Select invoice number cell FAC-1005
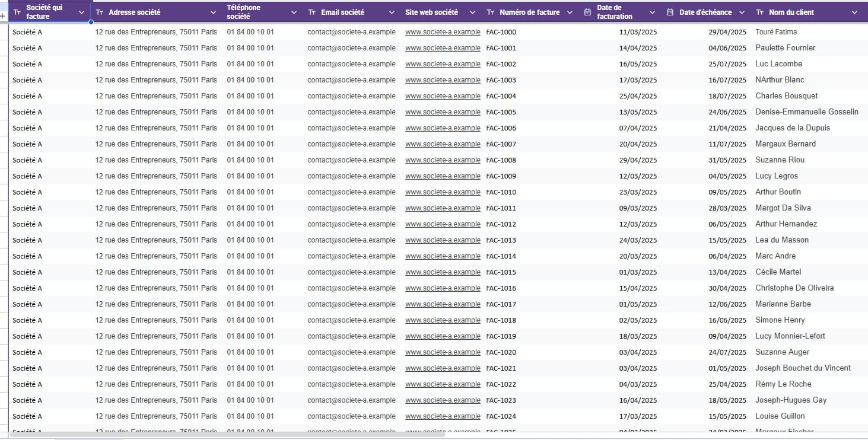 (501, 112)
